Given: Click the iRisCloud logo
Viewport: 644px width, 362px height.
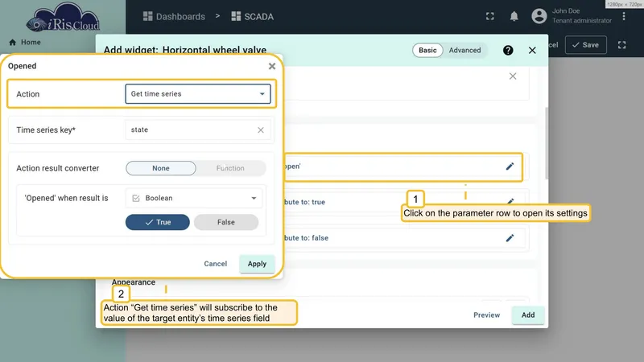Looking at the screenshot, I should point(63,18).
